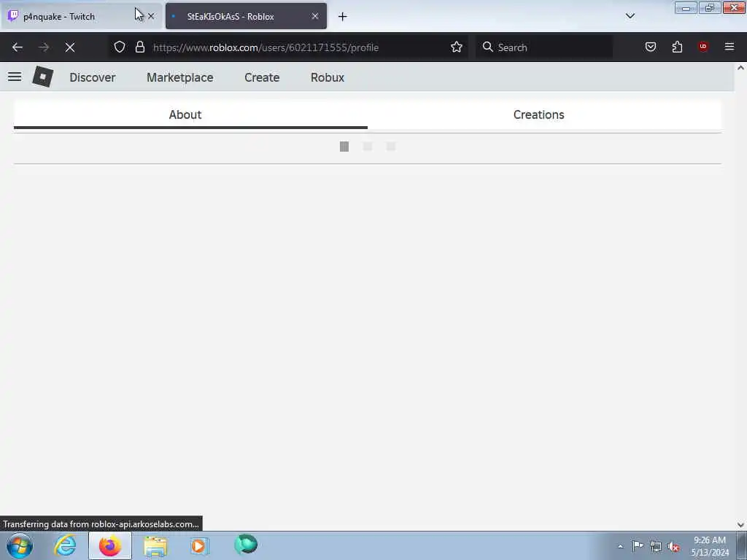Open tracking protection shield icon
The height and width of the screenshot is (560, 747).
(x=120, y=47)
